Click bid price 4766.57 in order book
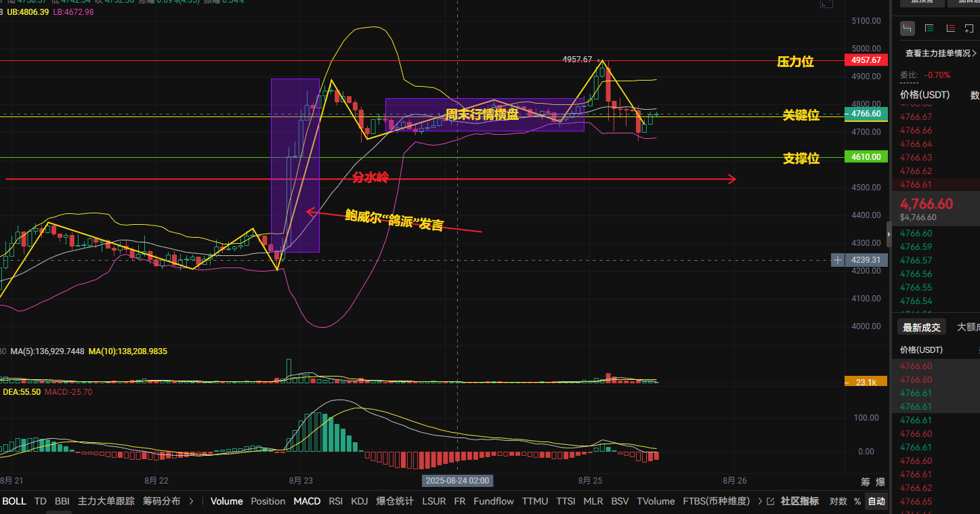Image resolution: width=980 pixels, height=514 pixels. coord(916,261)
